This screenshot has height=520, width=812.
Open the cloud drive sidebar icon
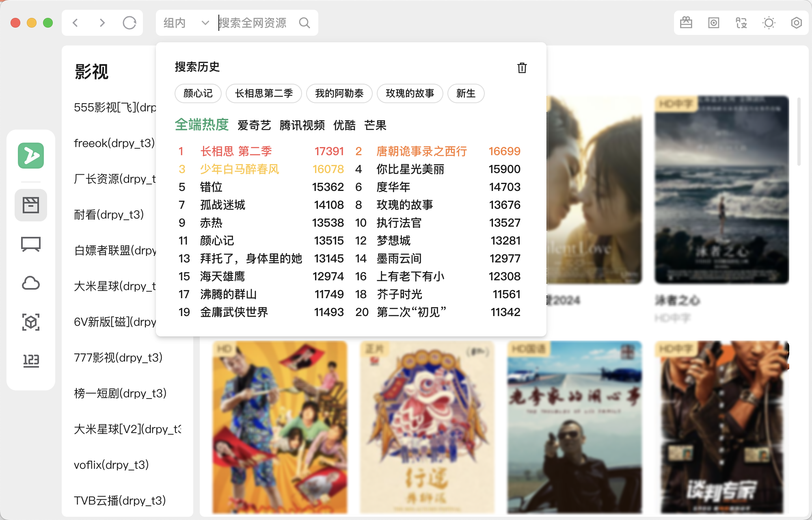click(31, 283)
